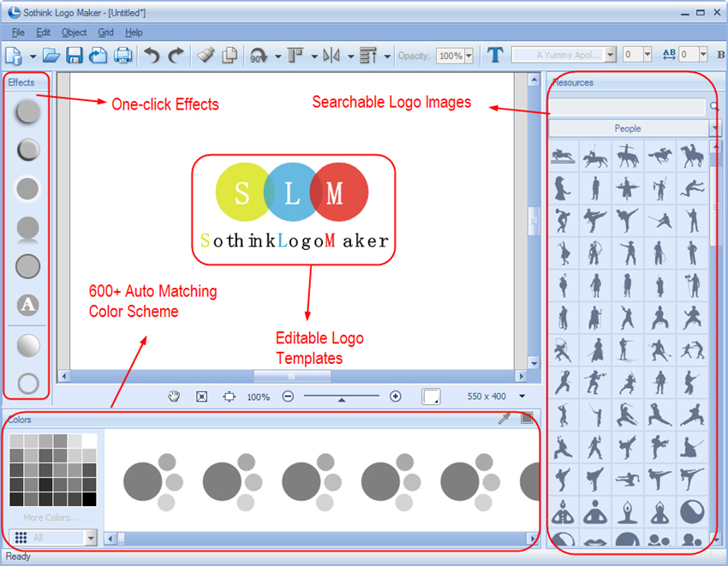Select the Hand pan tool
728x566 pixels.
coord(174,396)
